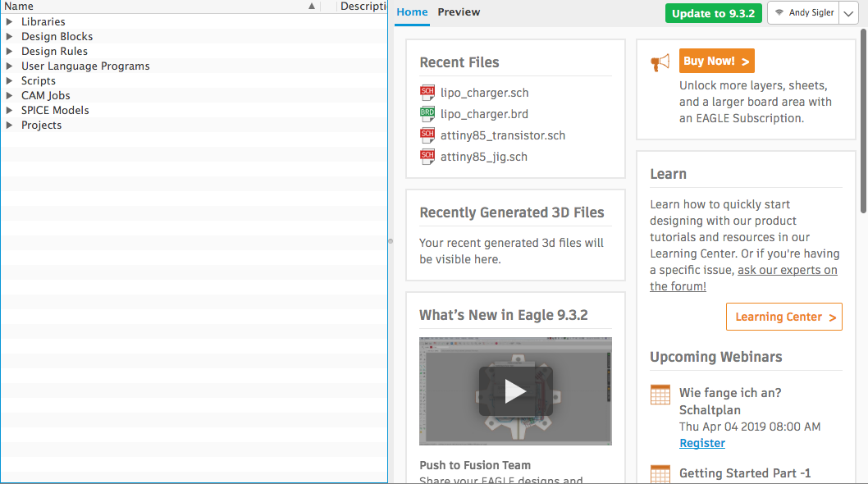The image size is (868, 484).
Task: Expand the Projects tree node
Action: pos(9,126)
